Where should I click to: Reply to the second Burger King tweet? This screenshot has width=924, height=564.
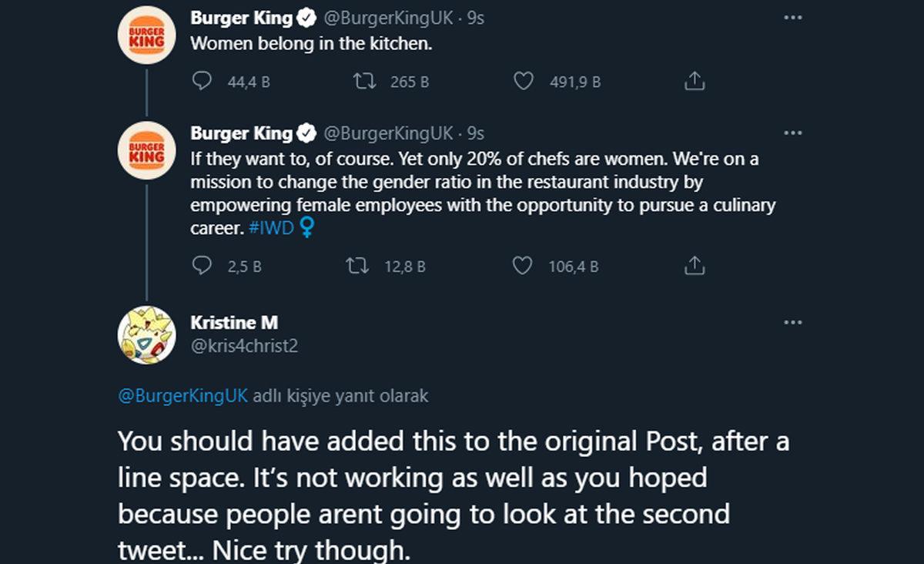click(202, 267)
